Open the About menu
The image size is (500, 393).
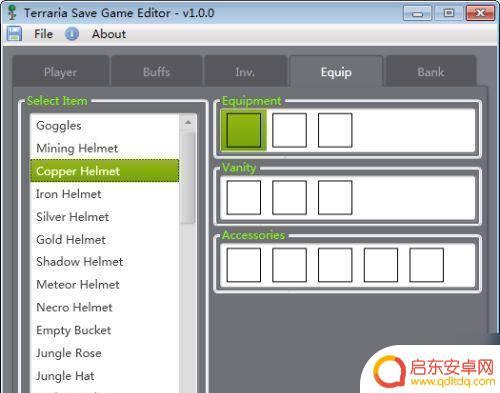(109, 34)
